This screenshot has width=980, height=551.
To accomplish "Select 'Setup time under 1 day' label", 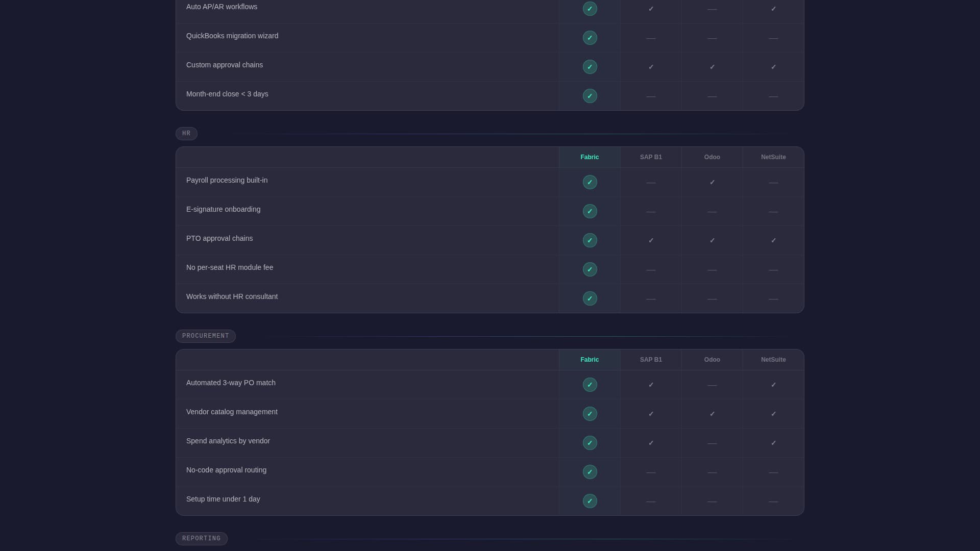I will click(223, 499).
